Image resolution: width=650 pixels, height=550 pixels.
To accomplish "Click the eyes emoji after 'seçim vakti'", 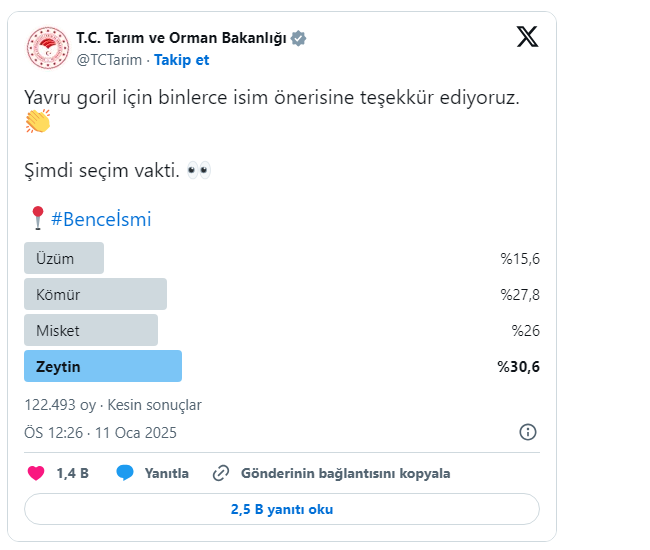I will 198,170.
